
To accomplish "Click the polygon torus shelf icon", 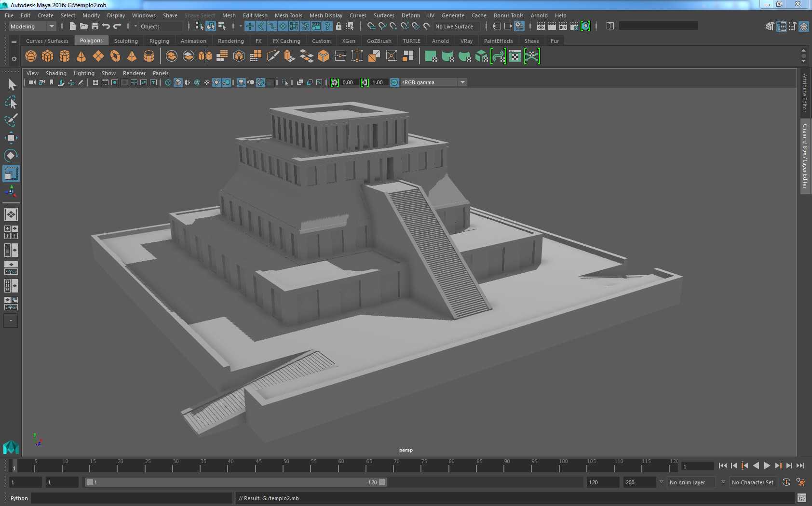I will (x=115, y=56).
